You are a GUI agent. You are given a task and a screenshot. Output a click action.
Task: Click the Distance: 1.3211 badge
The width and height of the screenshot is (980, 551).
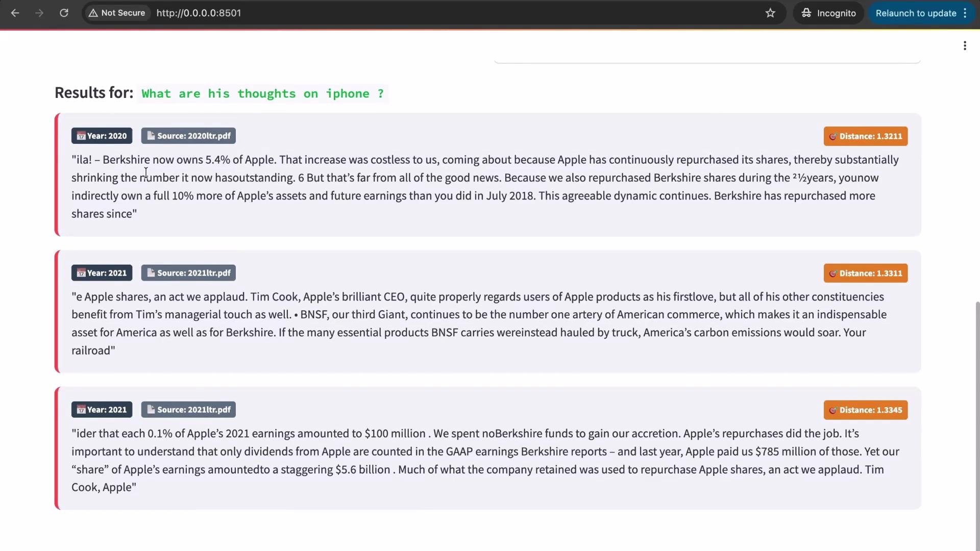click(x=866, y=136)
